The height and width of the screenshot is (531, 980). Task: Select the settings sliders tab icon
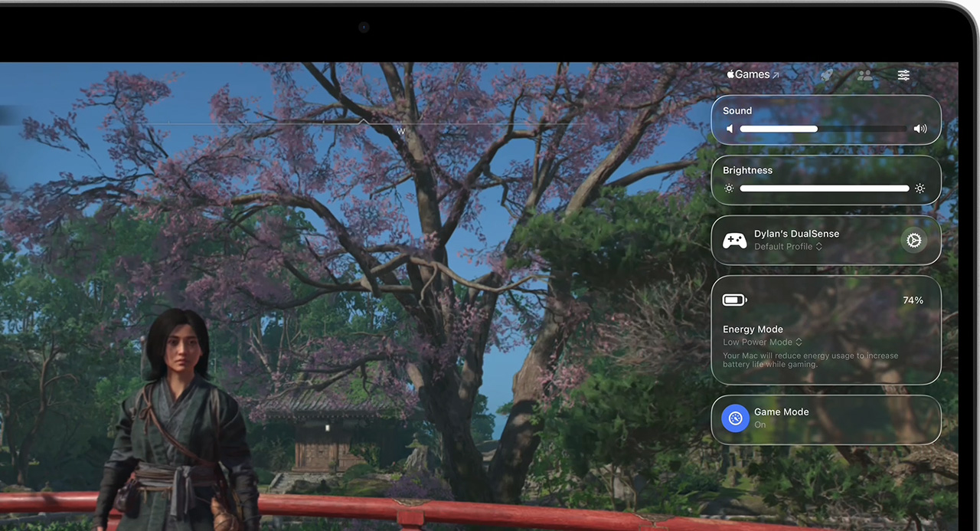[904, 75]
